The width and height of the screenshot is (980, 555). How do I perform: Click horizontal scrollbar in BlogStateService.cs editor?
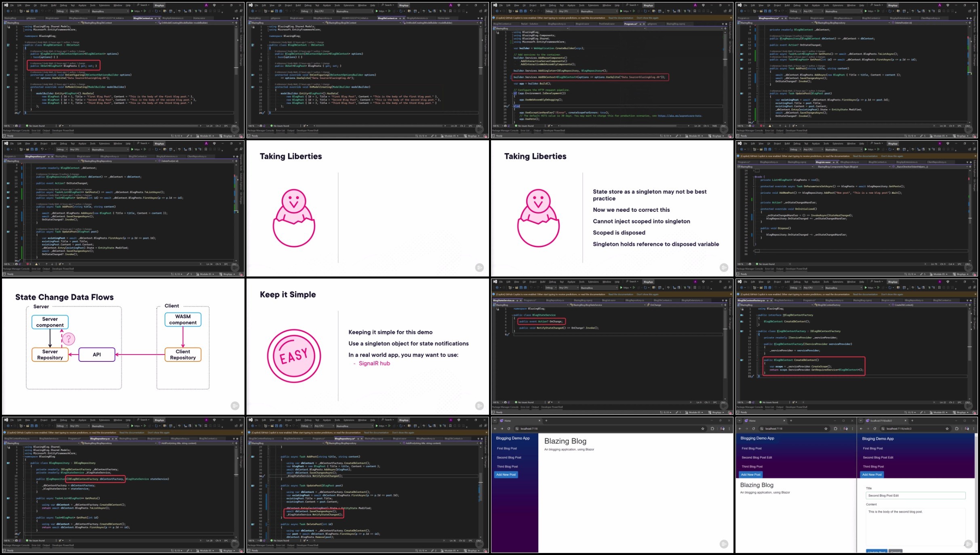tap(624, 402)
